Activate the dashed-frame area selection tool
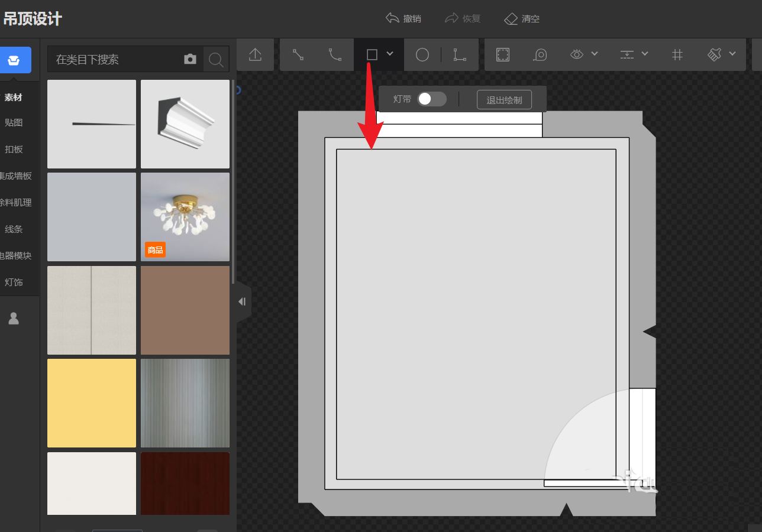 (503, 55)
